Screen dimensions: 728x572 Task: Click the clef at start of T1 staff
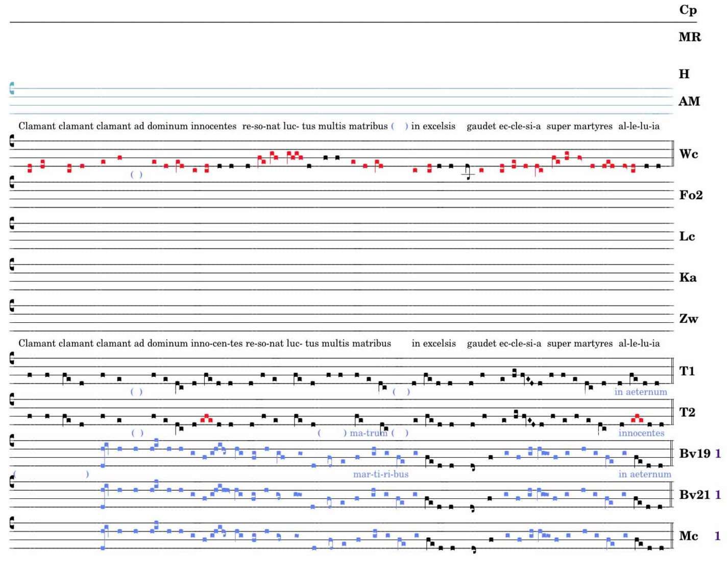click(12, 359)
